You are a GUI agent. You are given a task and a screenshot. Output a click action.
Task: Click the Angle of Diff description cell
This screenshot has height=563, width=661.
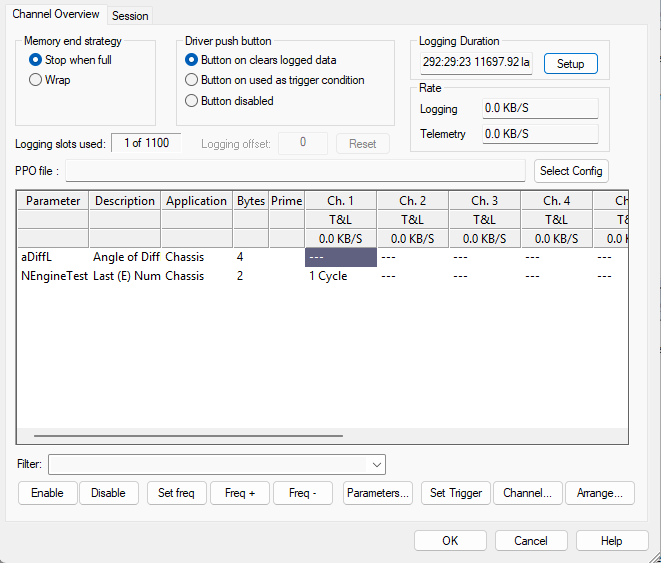pyautogui.click(x=126, y=257)
